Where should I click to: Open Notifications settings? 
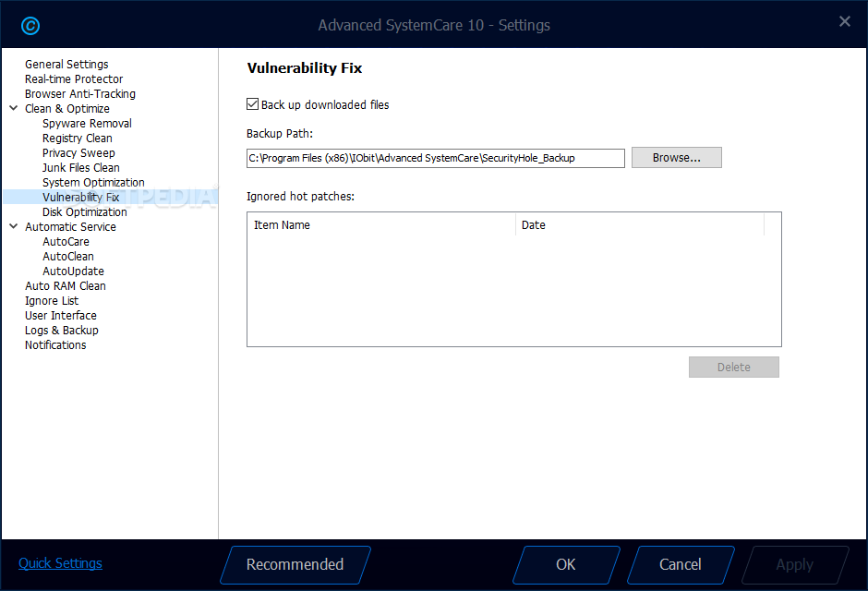point(55,345)
